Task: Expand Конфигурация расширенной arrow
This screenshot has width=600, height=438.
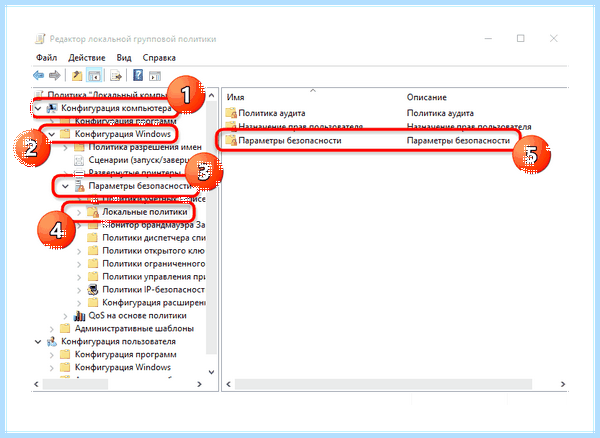Action: (79, 303)
